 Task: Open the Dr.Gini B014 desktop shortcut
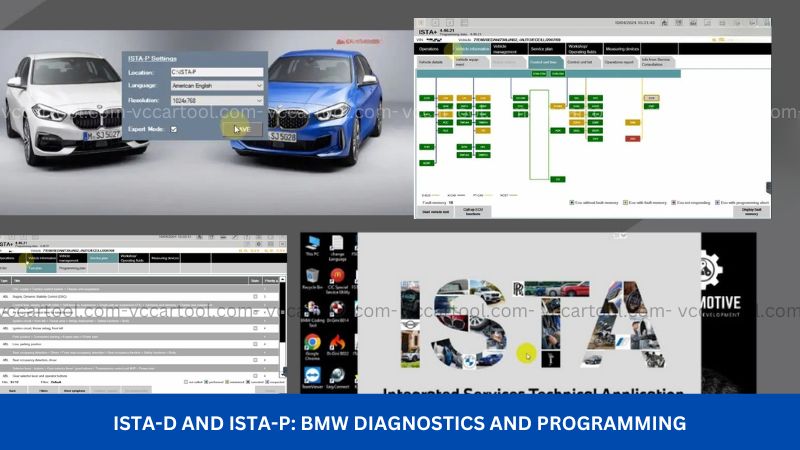pos(337,312)
